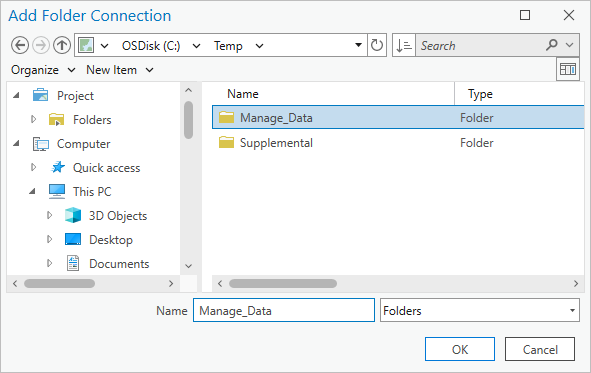This screenshot has width=591, height=373.
Task: Click the 3D Objects cube icon
Action: 73,215
